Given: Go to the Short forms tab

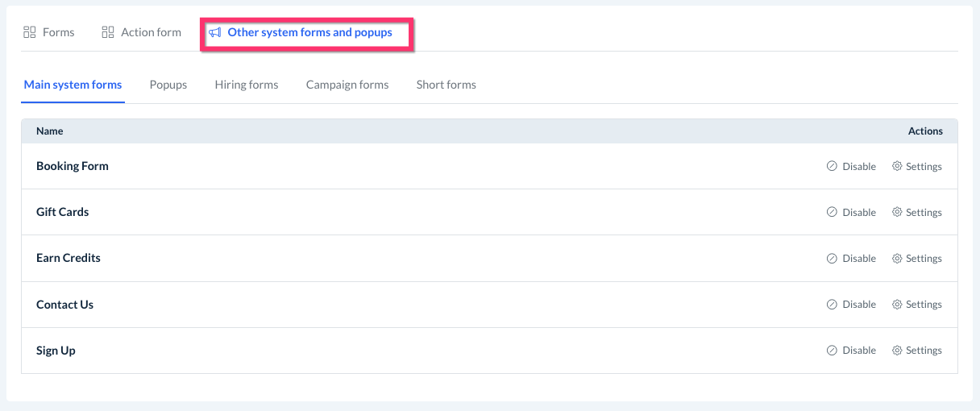Looking at the screenshot, I should coord(446,85).
